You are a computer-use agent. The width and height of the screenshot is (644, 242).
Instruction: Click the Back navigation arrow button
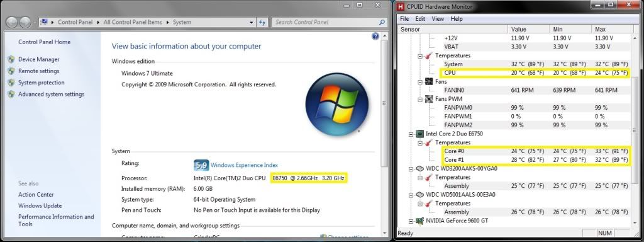(12, 22)
